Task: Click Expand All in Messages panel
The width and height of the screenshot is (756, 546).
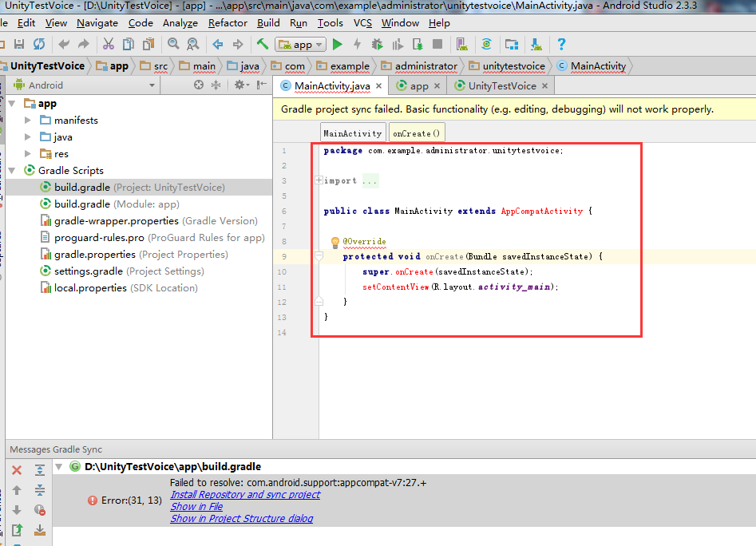Action: pos(40,470)
